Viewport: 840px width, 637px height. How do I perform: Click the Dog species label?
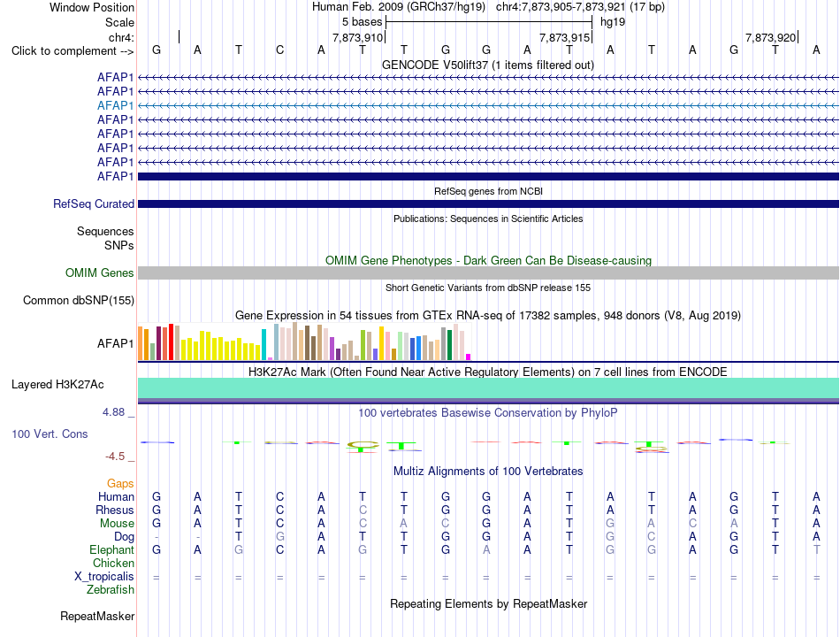coord(124,537)
